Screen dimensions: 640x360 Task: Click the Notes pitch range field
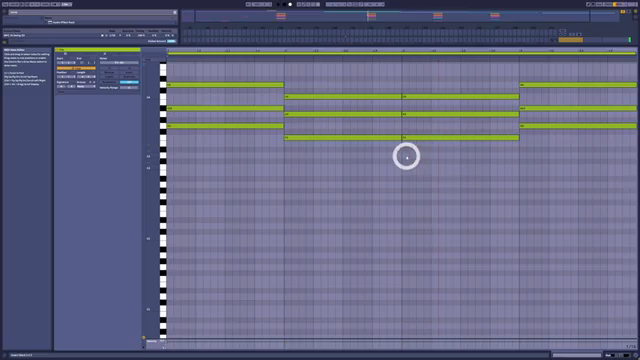click(x=119, y=63)
